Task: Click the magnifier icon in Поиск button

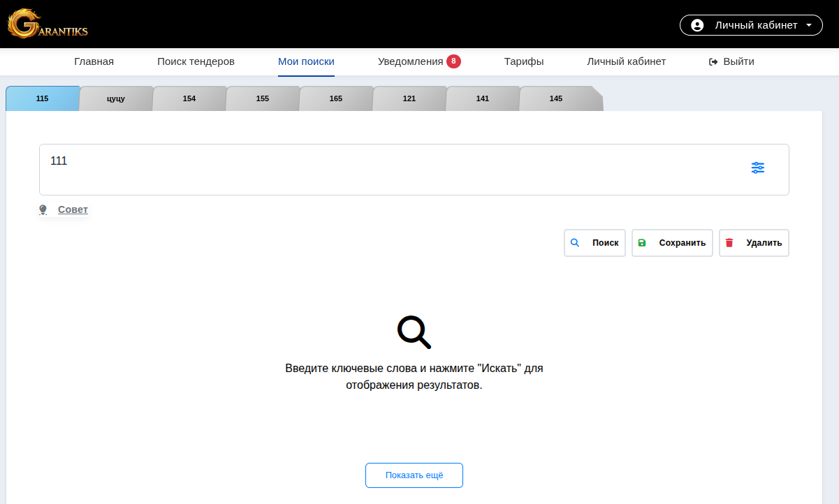Action: [x=575, y=242]
